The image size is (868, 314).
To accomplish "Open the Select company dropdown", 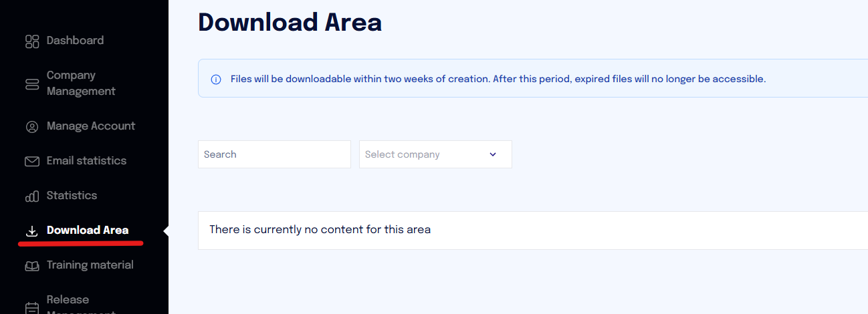I will click(435, 154).
